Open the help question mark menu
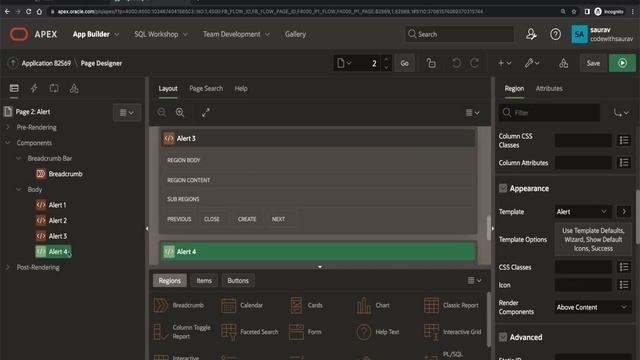 (x=555, y=34)
